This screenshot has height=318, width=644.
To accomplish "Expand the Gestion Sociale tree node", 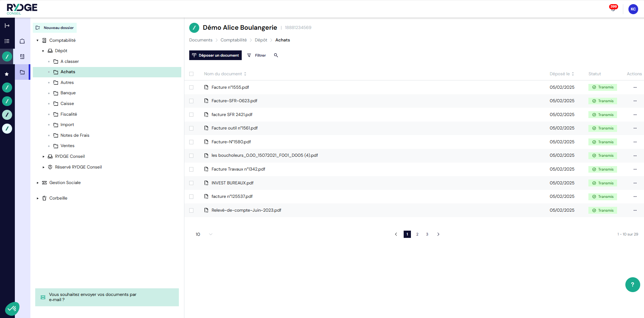I will (x=38, y=183).
